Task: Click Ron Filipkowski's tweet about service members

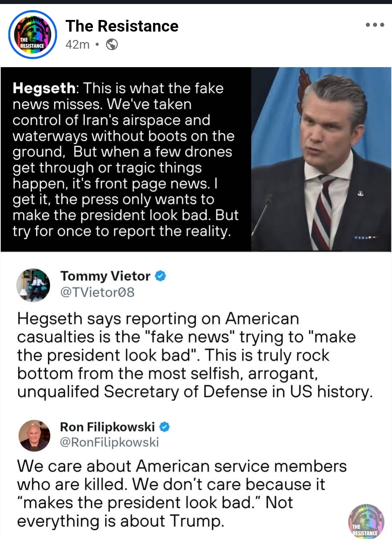Action: 181,493
